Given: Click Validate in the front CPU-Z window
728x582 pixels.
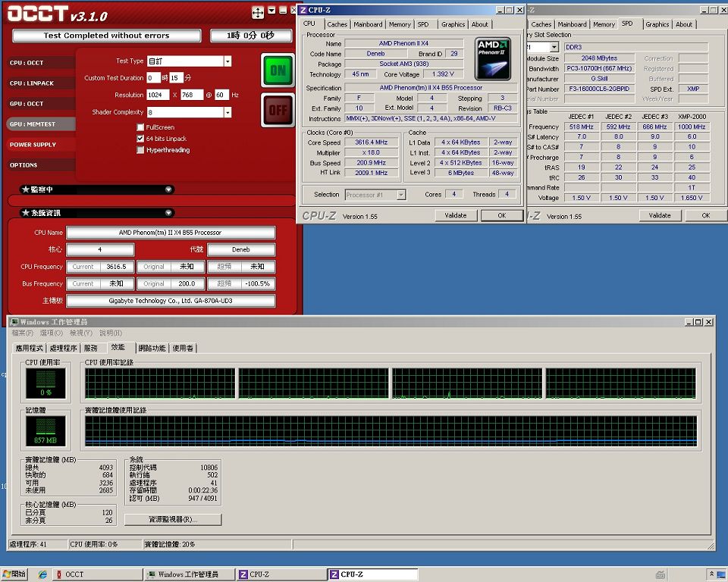Looking at the screenshot, I should pyautogui.click(x=456, y=215).
